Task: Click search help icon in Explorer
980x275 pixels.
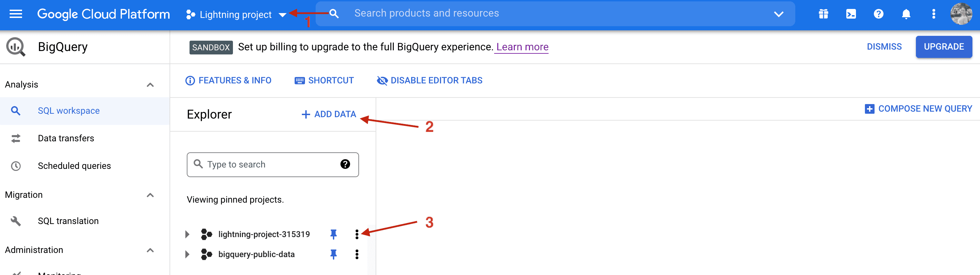Action: click(345, 164)
